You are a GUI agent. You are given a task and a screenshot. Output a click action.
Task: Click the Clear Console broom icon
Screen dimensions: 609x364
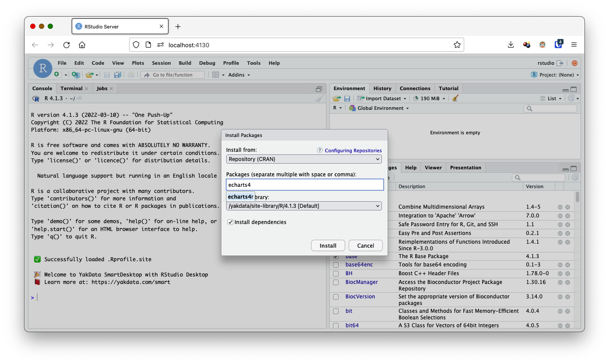click(x=320, y=99)
